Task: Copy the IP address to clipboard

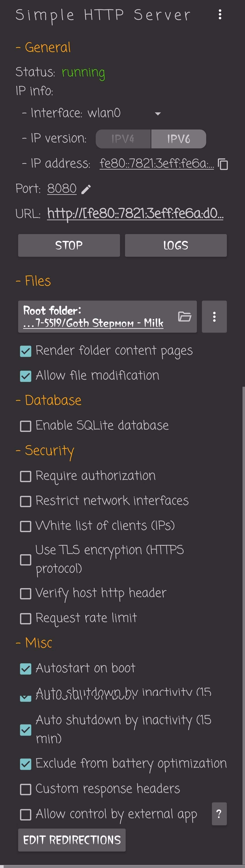Action: coord(223,164)
